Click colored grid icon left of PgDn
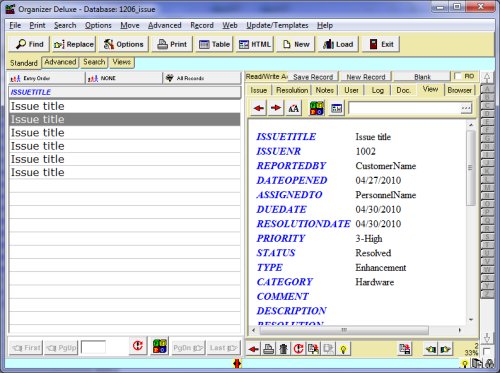Screen dimensions: 500x373 point(160,346)
